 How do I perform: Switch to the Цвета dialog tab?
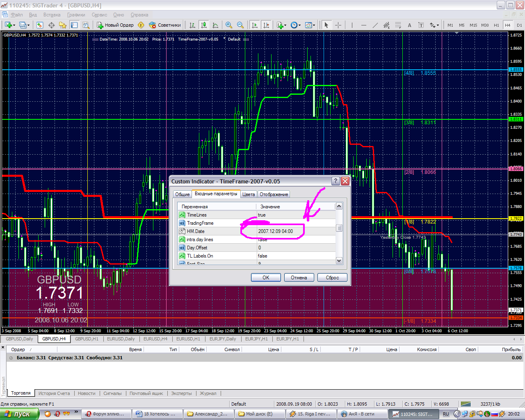[249, 194]
